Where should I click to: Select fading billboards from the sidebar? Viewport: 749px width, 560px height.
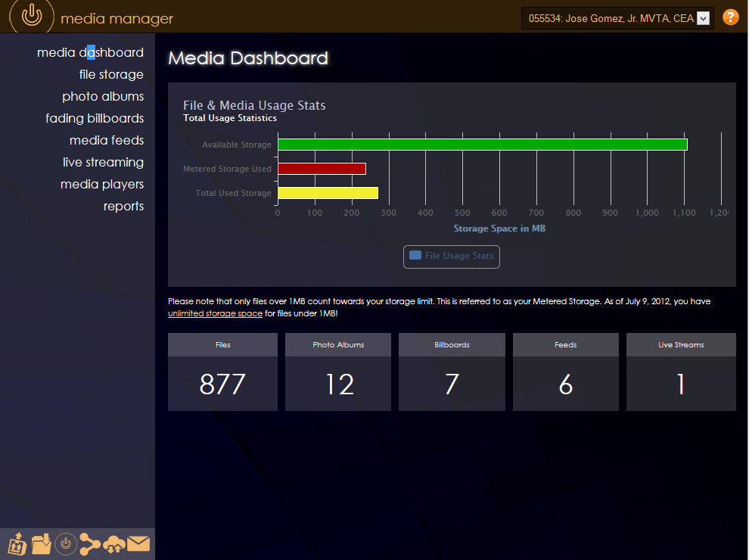[x=95, y=118]
